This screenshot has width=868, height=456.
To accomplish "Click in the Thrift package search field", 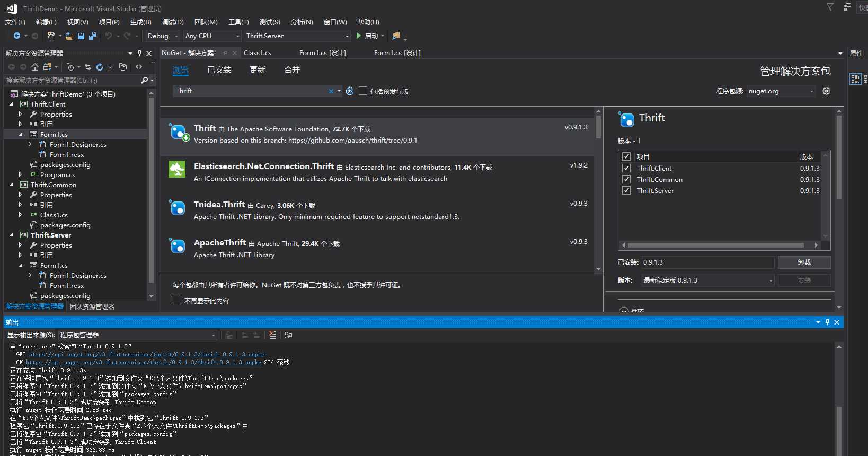I will pyautogui.click(x=250, y=91).
